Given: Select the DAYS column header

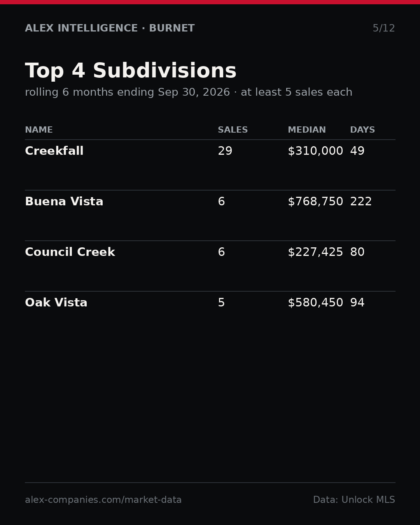Looking at the screenshot, I should click(x=362, y=130).
